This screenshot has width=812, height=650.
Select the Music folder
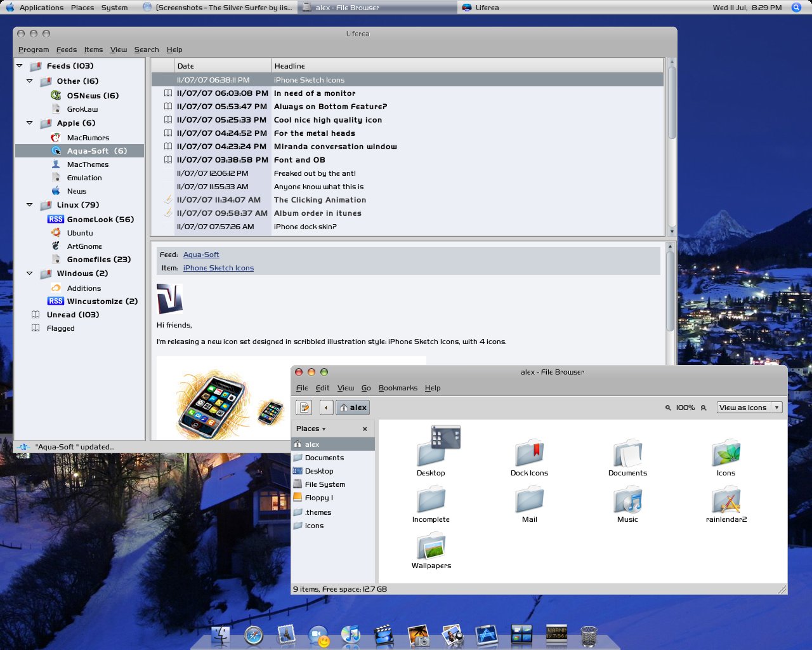[x=627, y=505]
